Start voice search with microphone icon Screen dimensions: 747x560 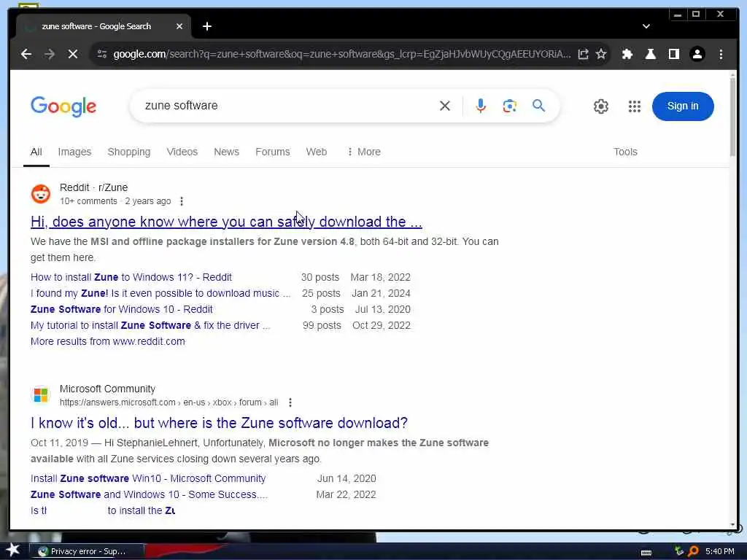pos(481,106)
